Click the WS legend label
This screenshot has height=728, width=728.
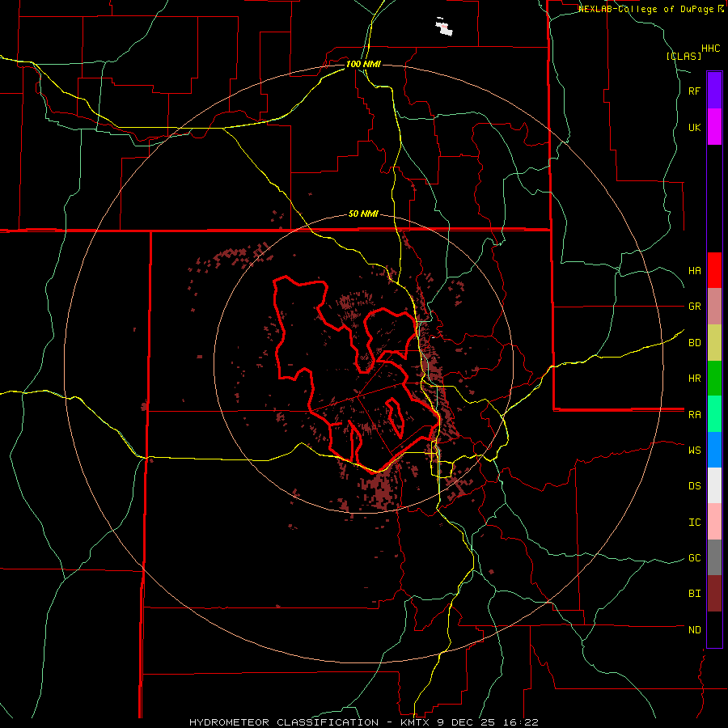click(x=694, y=451)
